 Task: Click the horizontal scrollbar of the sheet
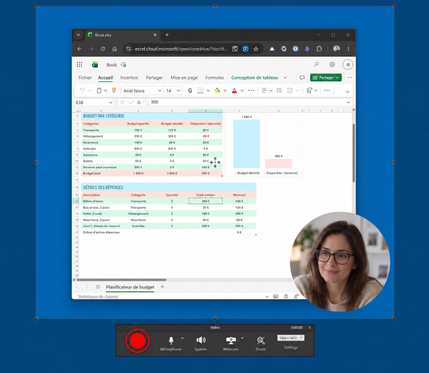[122, 280]
